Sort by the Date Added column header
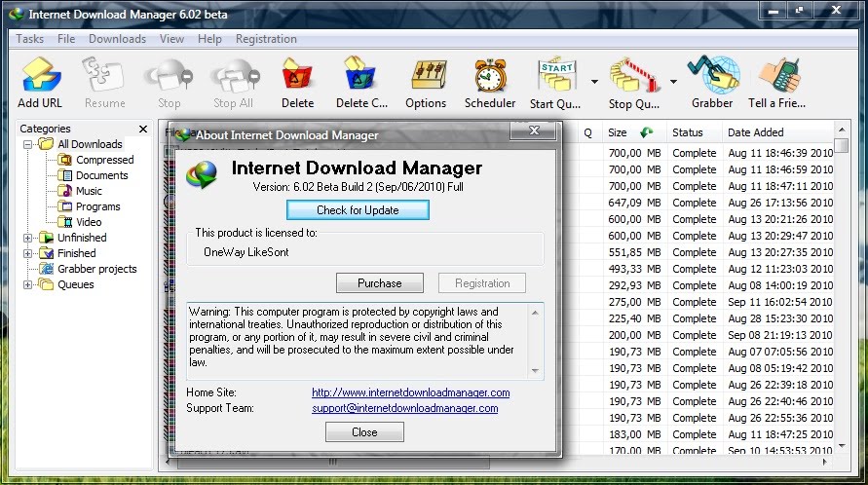This screenshot has width=868, height=485. [x=777, y=132]
